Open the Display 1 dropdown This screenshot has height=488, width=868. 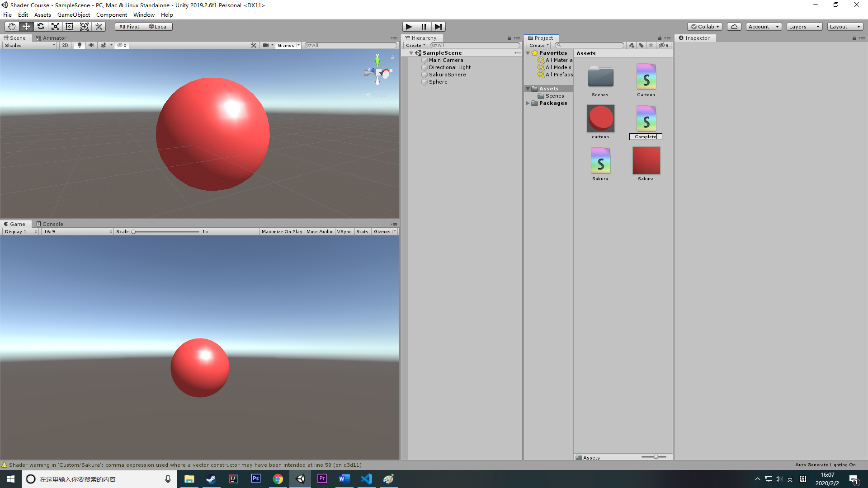pos(21,231)
